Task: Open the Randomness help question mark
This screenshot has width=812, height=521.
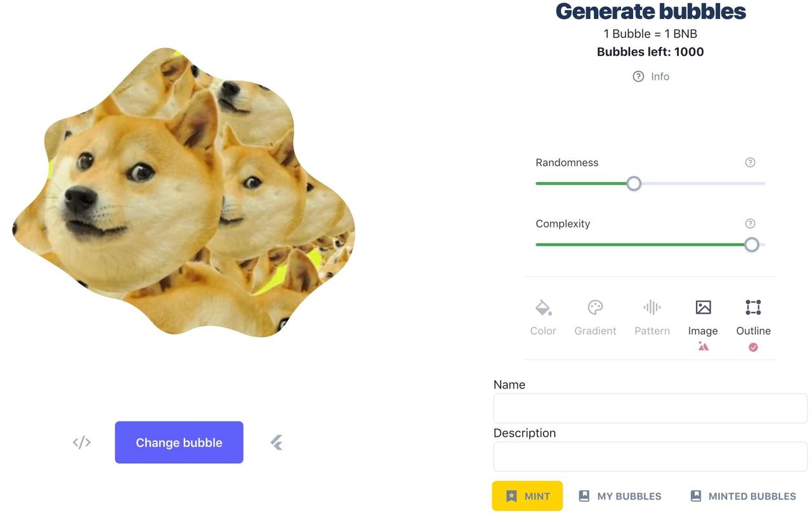Action: [750, 162]
